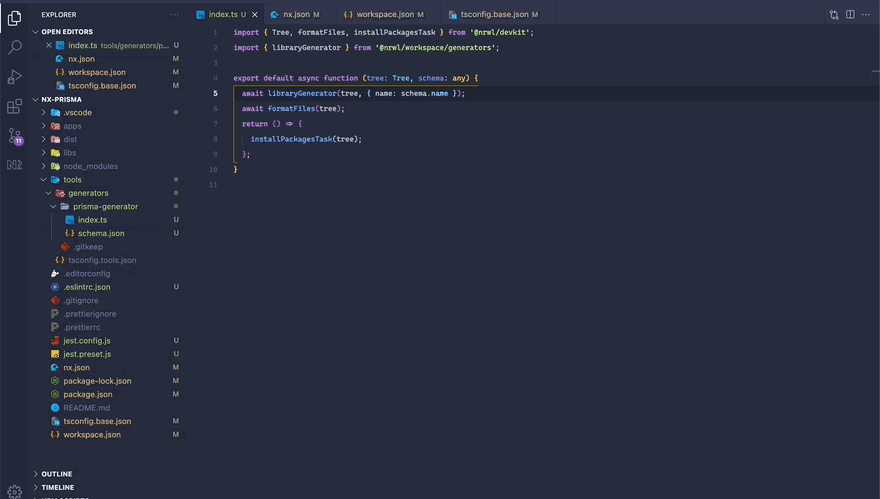Screen dimensions: 880x499
Task: Open tsconfig.base.json in Open Editors list
Action: point(102,86)
